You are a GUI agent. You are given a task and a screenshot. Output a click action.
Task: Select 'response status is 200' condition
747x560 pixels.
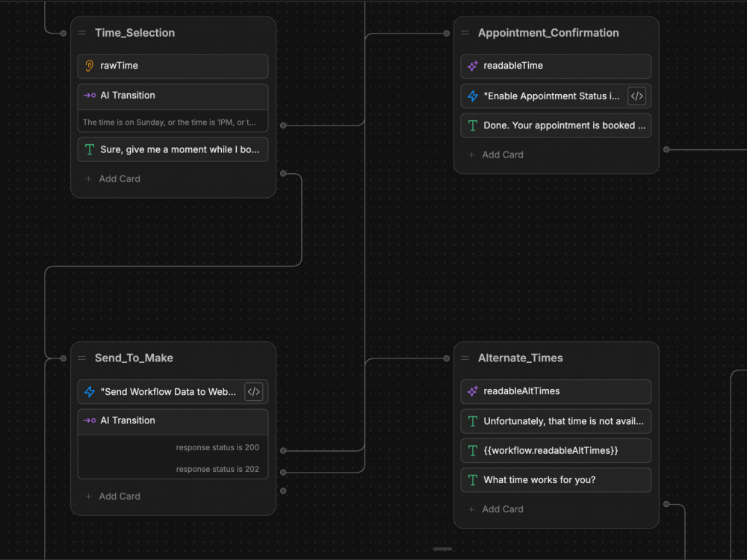tap(217, 447)
